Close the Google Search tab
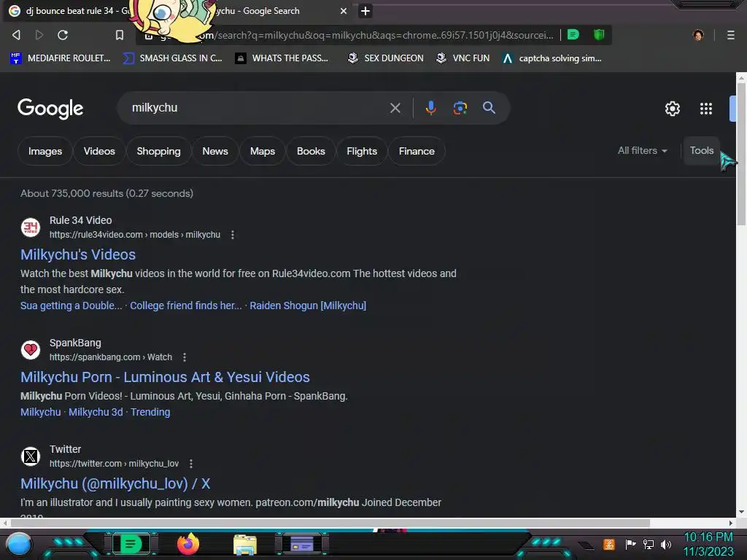747x560 pixels. [343, 11]
